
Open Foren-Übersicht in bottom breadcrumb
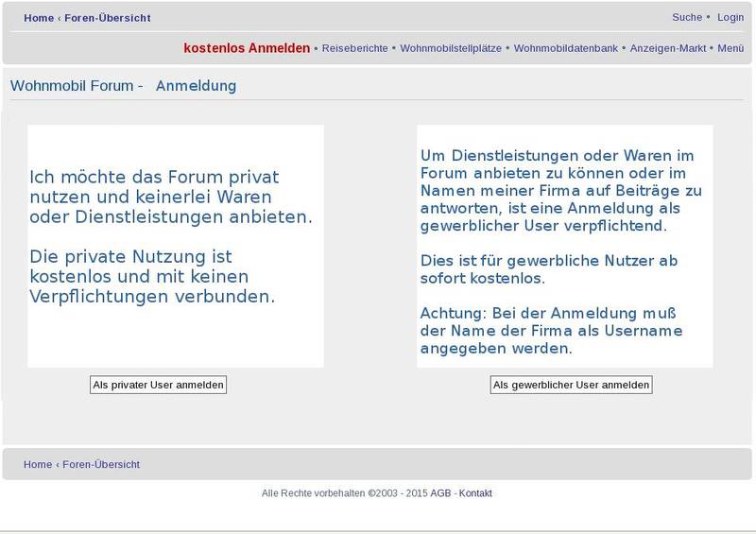click(101, 465)
